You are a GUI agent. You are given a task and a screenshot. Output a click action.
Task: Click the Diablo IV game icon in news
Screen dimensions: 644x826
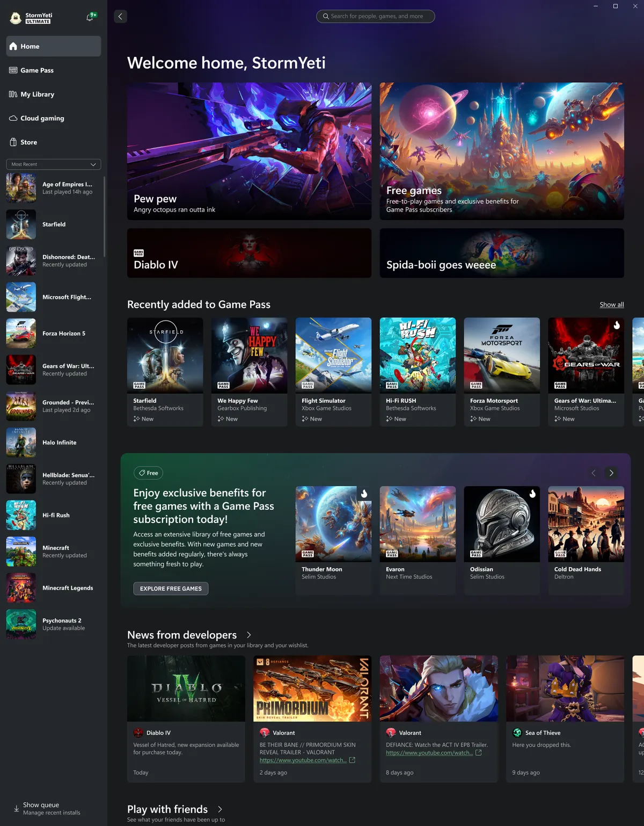tap(138, 733)
